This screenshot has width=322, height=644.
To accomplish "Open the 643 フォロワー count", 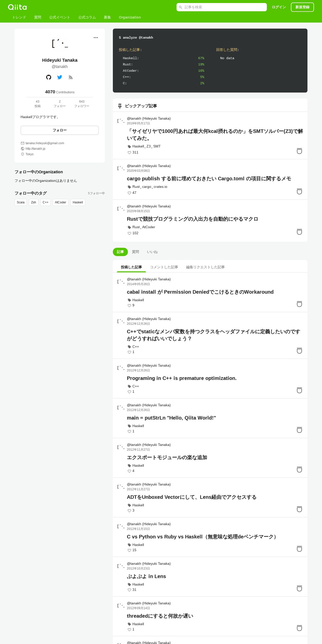I will pos(82,104).
